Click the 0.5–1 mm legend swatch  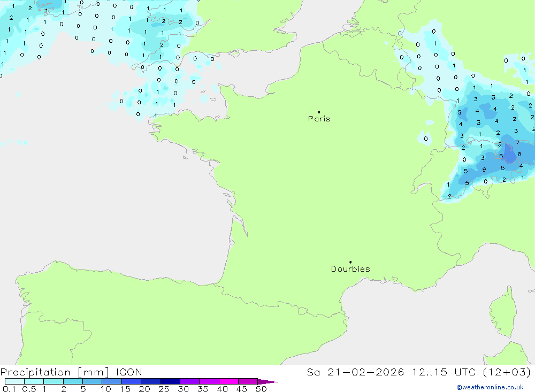34,381
